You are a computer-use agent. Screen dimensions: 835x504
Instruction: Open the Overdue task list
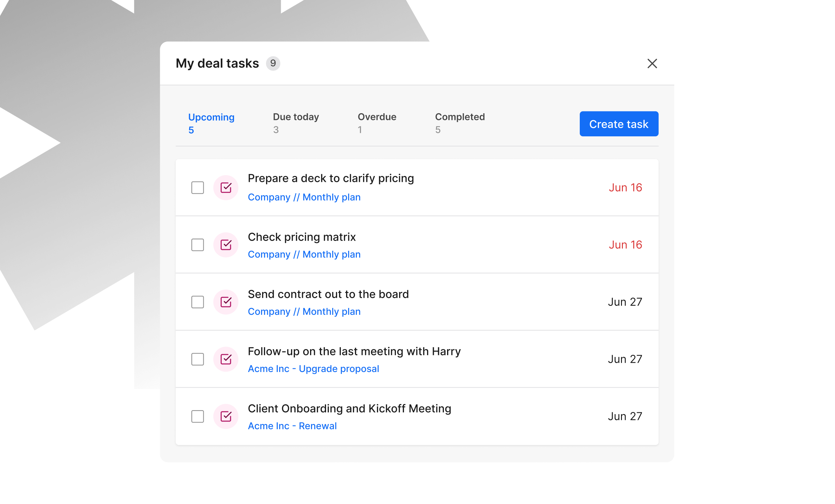tap(377, 117)
